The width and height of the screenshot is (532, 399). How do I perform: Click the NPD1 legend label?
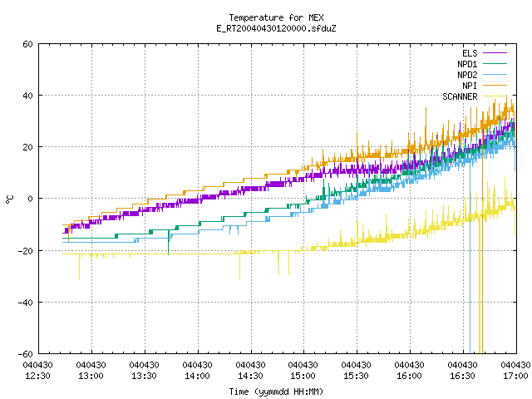click(467, 64)
